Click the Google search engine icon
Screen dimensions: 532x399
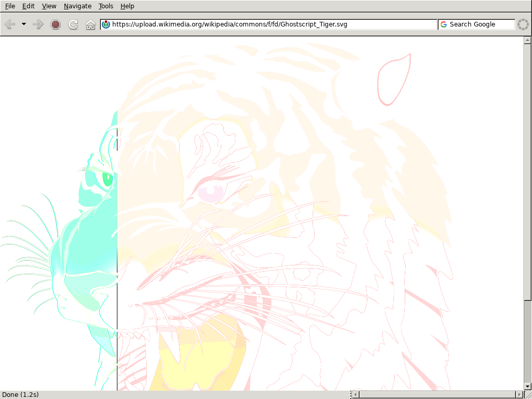(x=444, y=24)
